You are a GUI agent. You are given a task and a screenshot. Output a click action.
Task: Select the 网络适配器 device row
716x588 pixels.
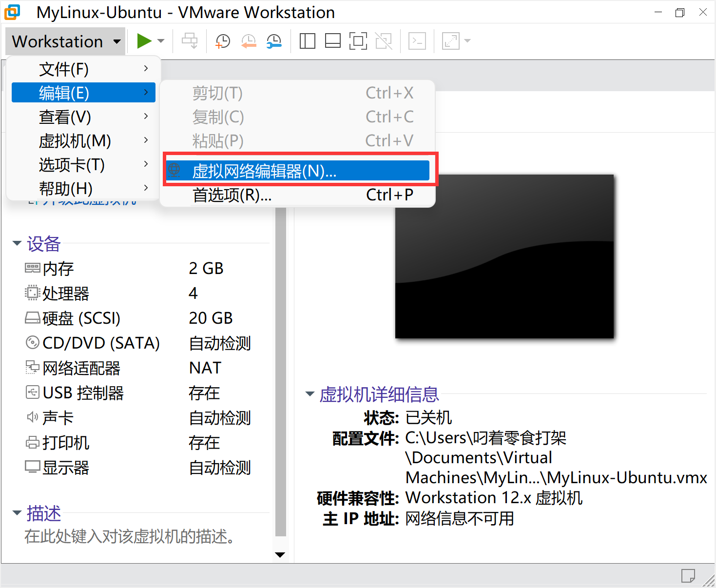[146, 368]
